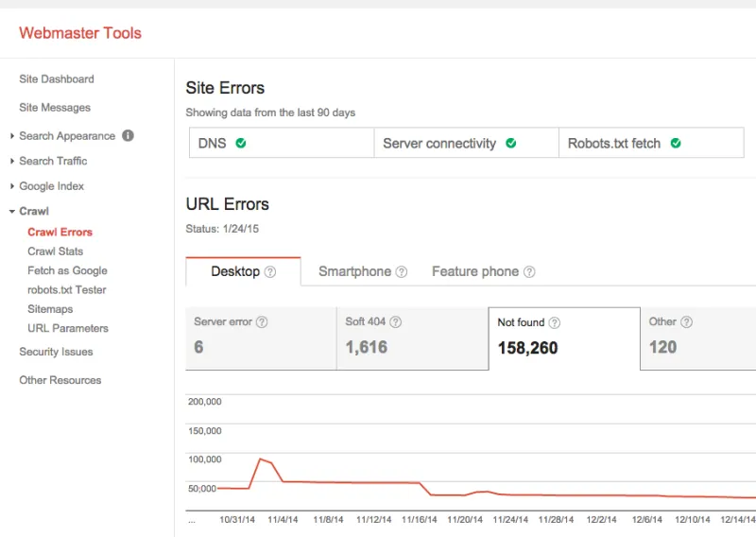
Task: Open the robots.txt Tester
Action: pos(66,290)
